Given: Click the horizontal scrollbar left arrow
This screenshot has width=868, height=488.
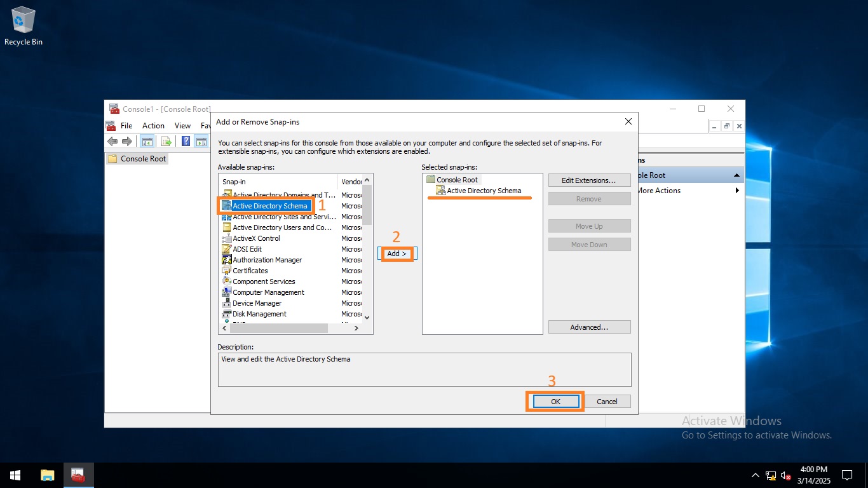Looking at the screenshot, I should click(224, 329).
